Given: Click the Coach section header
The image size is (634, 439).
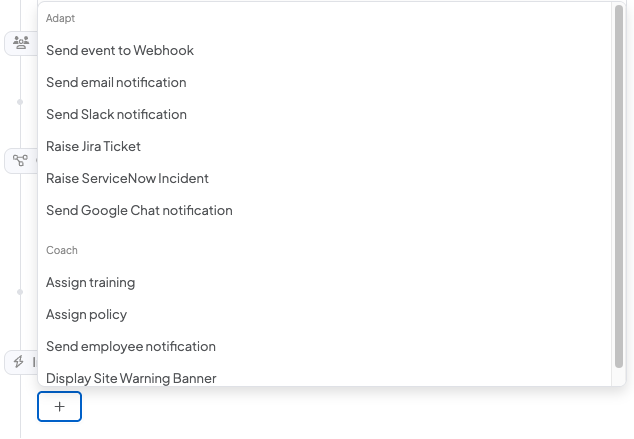Looking at the screenshot, I should (x=61, y=250).
